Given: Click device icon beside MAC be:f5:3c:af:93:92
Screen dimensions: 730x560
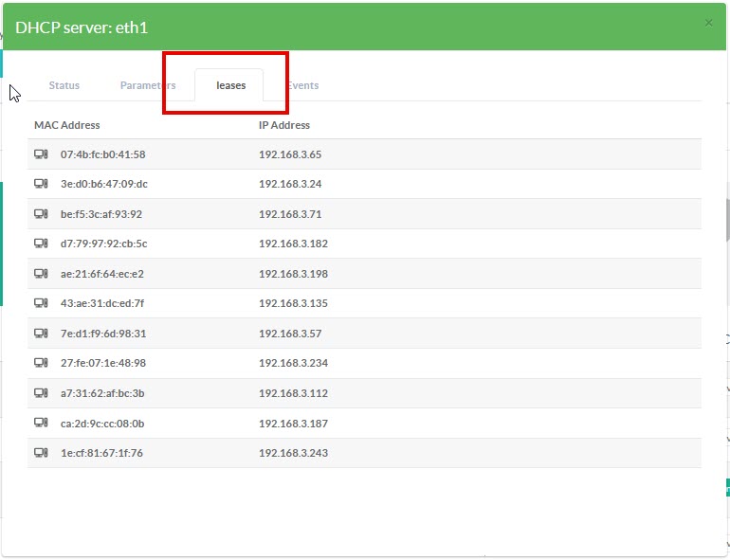Looking at the screenshot, I should coord(41,214).
